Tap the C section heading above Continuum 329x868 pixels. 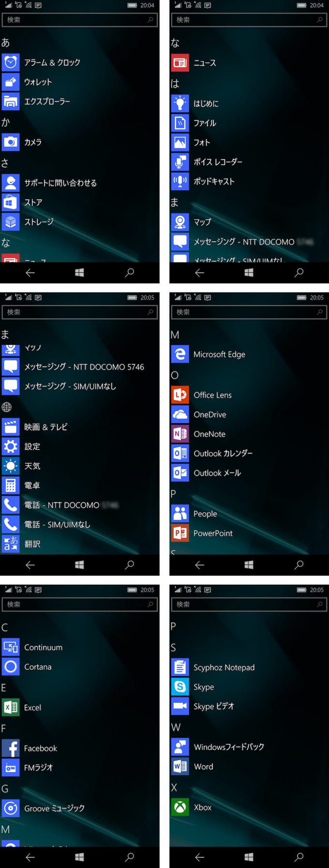point(4,628)
